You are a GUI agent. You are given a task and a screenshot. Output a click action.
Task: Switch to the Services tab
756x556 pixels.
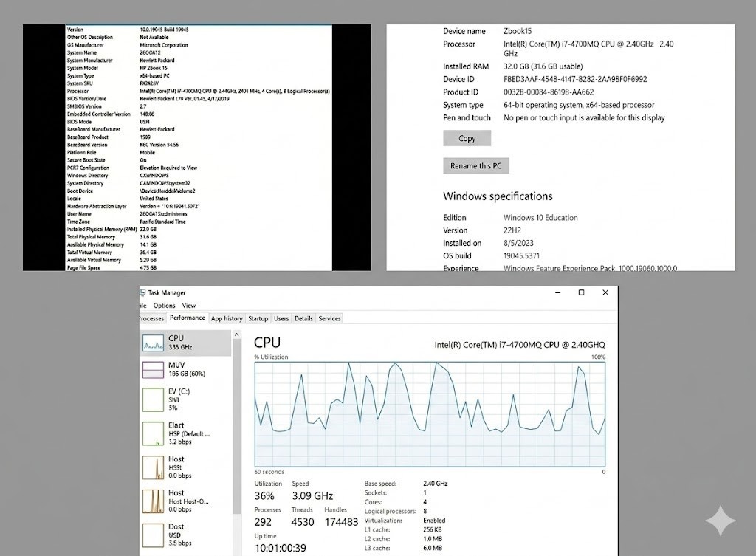pos(329,318)
